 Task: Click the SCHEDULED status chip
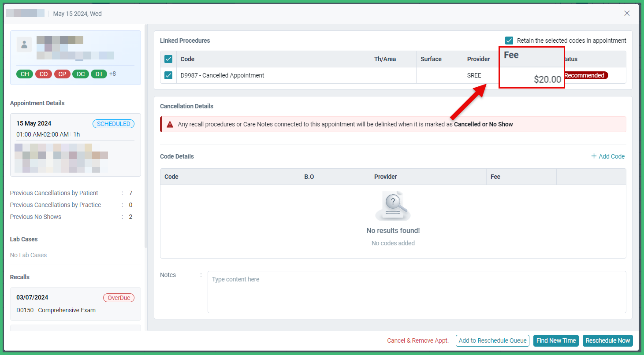113,124
